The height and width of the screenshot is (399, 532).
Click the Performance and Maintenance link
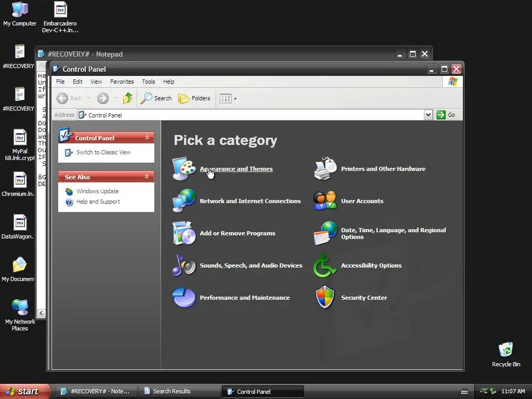pos(245,298)
